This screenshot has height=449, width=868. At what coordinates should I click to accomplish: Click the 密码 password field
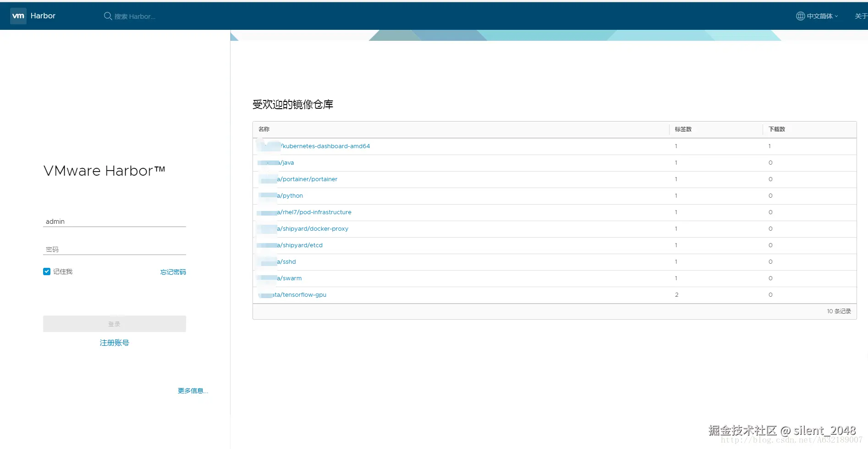(x=115, y=249)
